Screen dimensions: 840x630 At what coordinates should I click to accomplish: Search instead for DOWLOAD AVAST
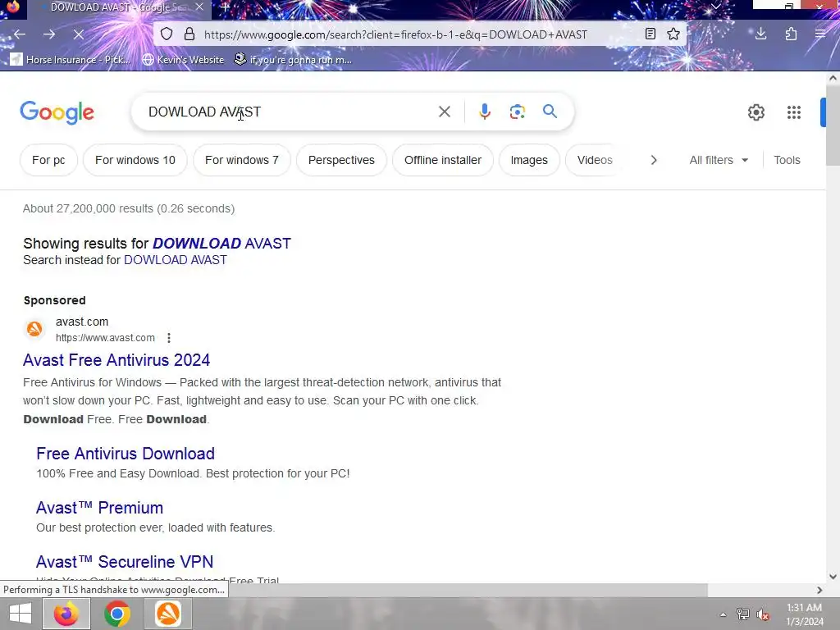click(x=176, y=260)
